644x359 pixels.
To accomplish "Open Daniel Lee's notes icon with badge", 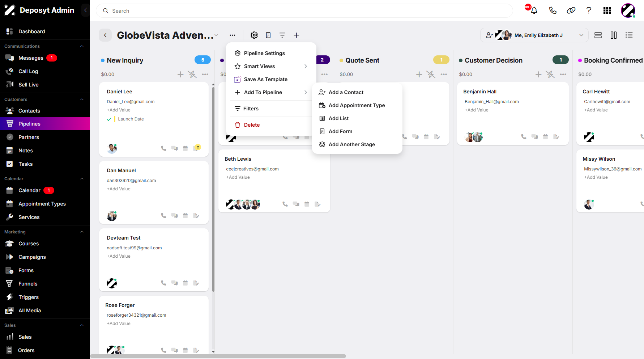I will [197, 148].
